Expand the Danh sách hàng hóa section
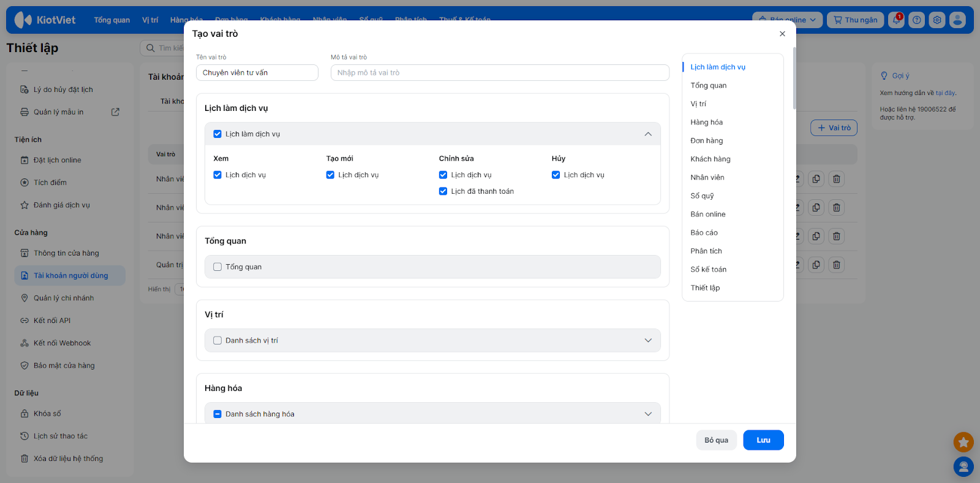 click(648, 414)
